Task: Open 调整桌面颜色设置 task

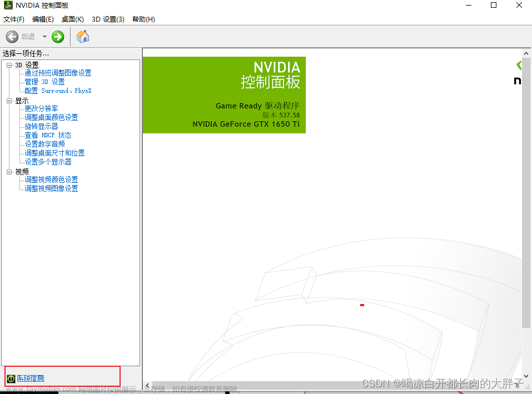Action: pyautogui.click(x=51, y=117)
